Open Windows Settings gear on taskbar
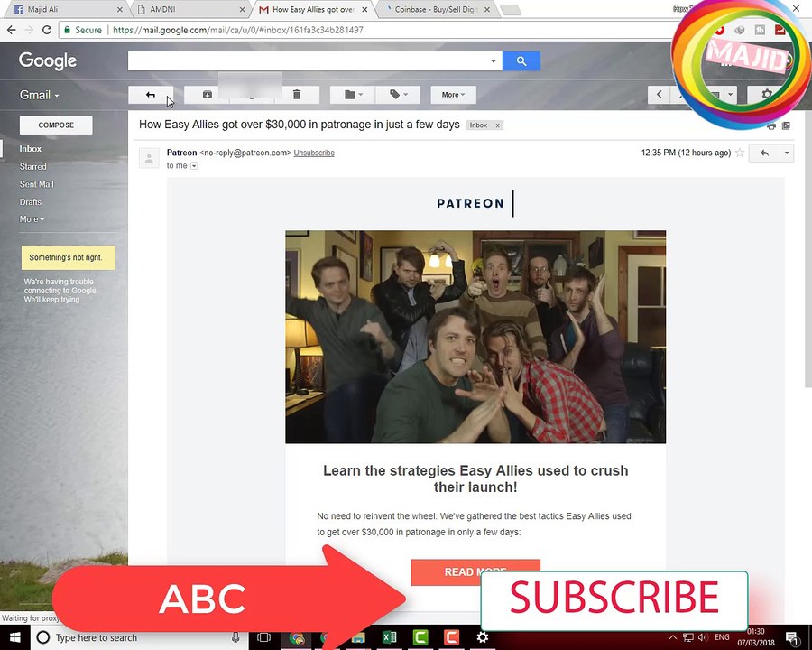This screenshot has width=812, height=650. (x=482, y=637)
